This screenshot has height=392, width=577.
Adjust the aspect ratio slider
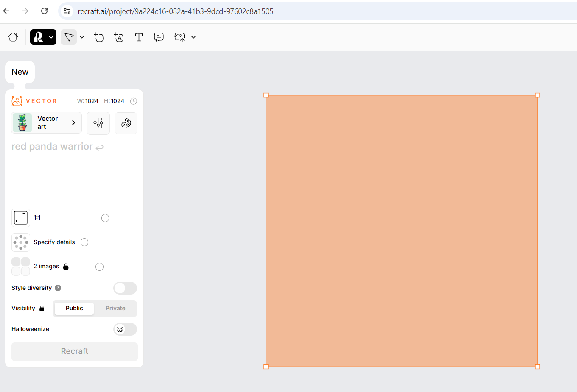[105, 218]
